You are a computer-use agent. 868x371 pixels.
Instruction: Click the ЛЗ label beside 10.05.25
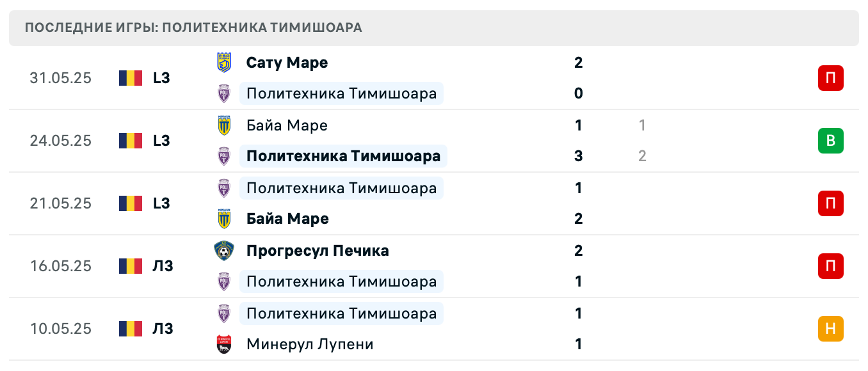(x=161, y=328)
